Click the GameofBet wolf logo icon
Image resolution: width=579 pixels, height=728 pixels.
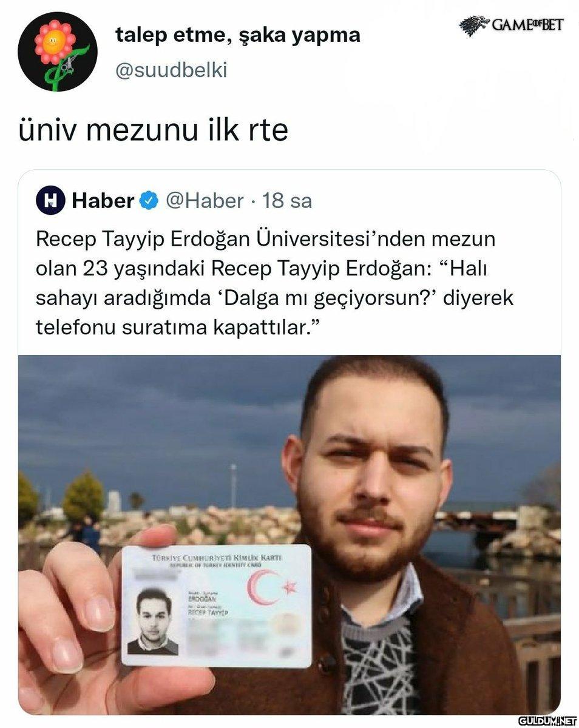tap(474, 26)
